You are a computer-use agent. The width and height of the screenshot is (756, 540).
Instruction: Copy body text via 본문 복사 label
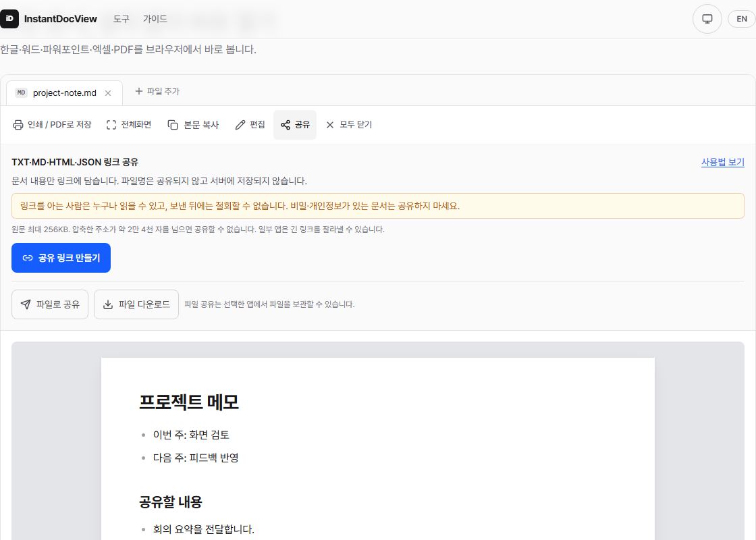tap(201, 125)
